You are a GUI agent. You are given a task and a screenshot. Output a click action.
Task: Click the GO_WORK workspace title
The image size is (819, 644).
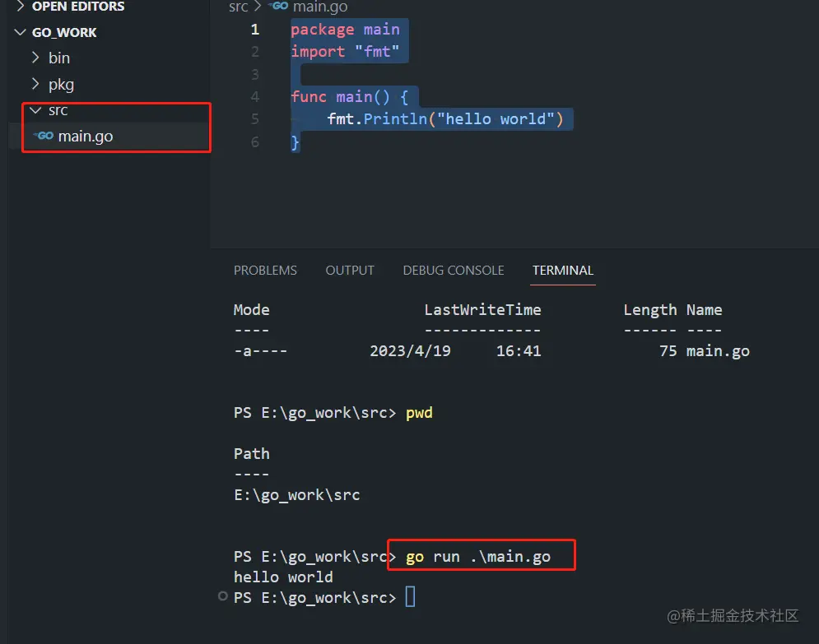[64, 32]
